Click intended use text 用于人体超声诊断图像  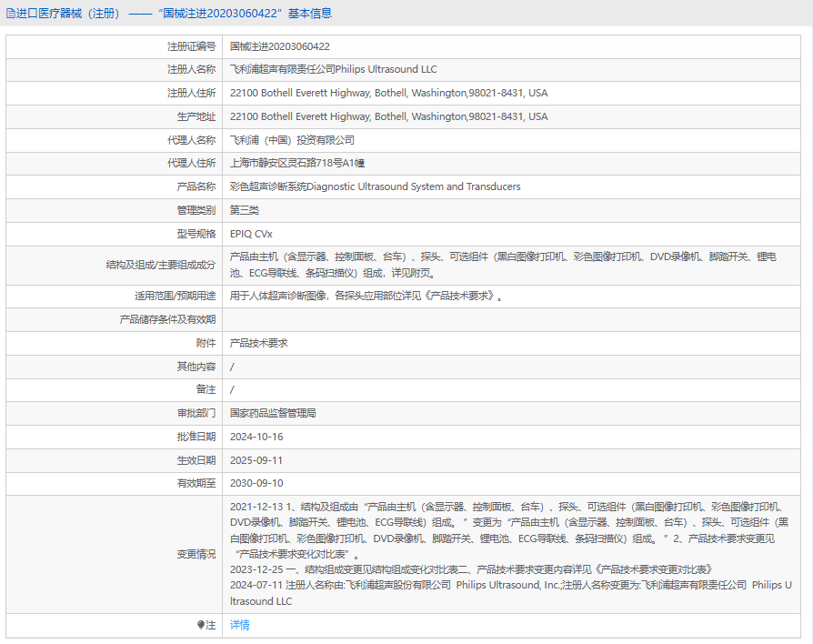pyautogui.click(x=366, y=296)
